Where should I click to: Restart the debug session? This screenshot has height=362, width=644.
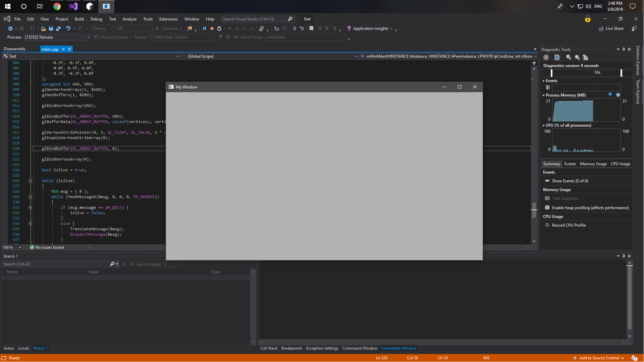coord(219,28)
